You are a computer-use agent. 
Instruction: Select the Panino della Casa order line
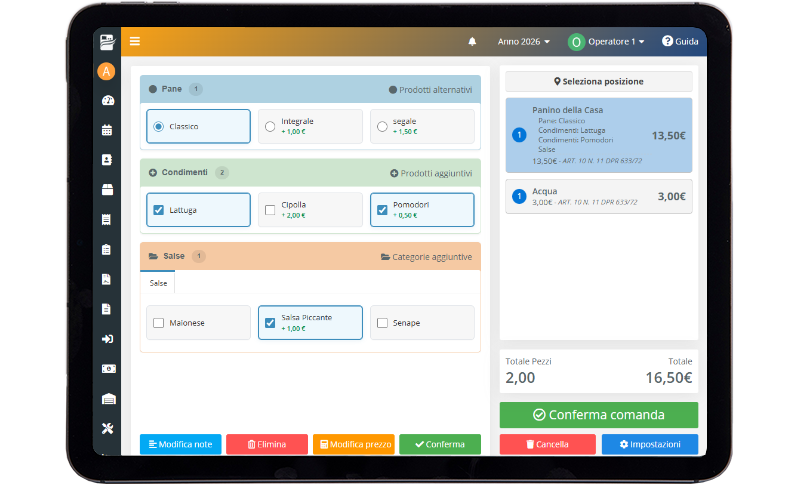(599, 135)
